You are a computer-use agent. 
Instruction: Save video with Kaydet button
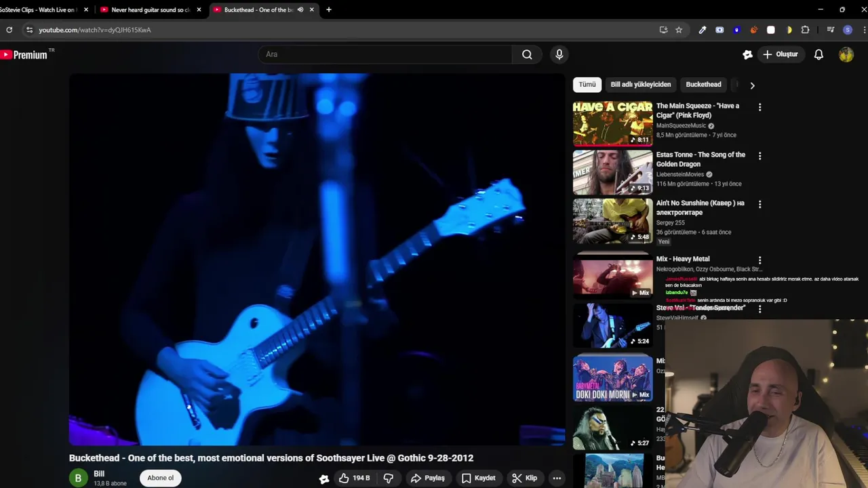click(x=479, y=478)
